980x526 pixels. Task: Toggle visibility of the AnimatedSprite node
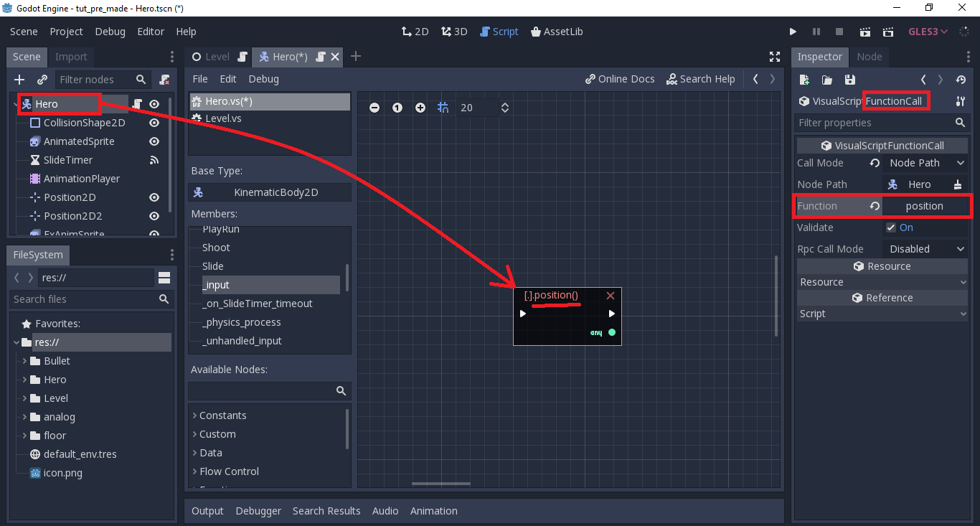pos(154,141)
